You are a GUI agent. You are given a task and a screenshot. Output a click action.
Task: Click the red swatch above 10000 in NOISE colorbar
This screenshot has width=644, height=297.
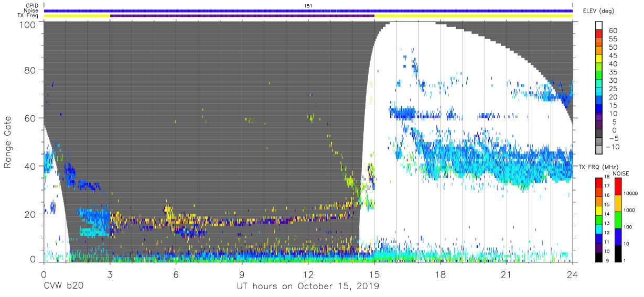[x=618, y=186]
